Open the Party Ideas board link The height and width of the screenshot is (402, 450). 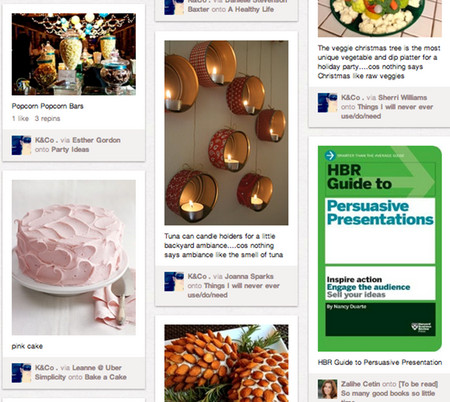tap(70, 149)
